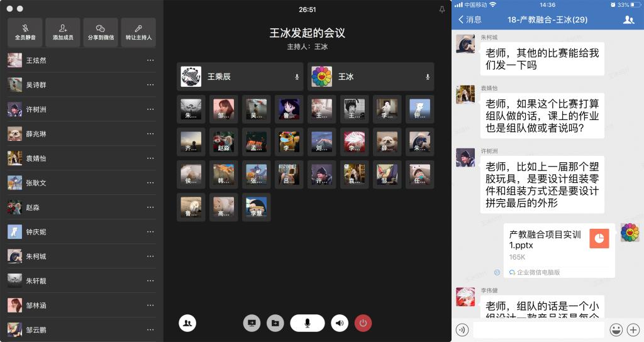Click the 全员静音 mute-all button
Viewport: 644px width, 342px height.
click(x=25, y=32)
